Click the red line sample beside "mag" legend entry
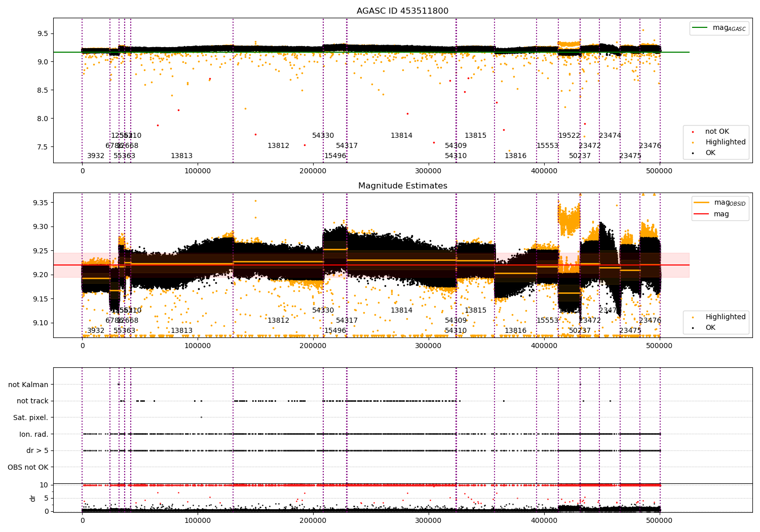 pos(702,214)
